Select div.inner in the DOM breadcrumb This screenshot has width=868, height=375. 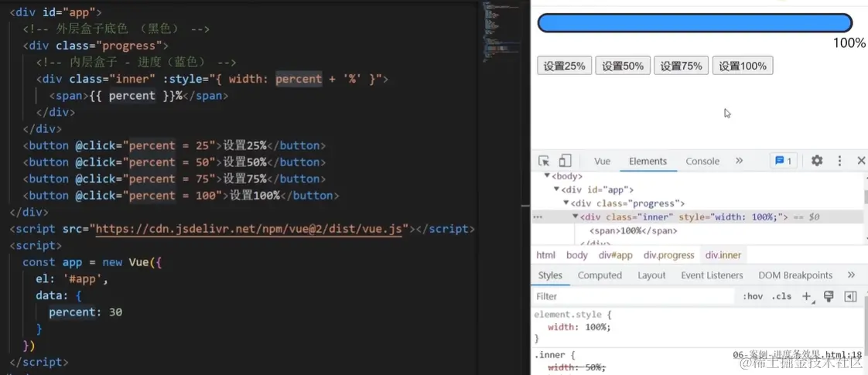723,255
